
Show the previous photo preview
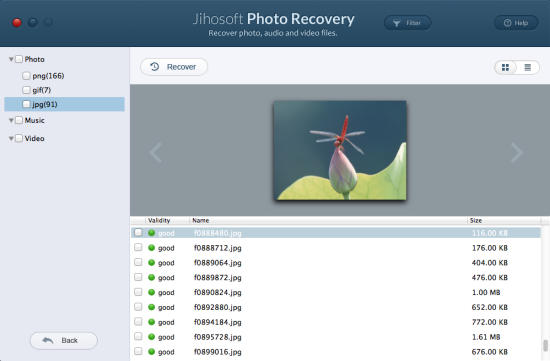(155, 152)
